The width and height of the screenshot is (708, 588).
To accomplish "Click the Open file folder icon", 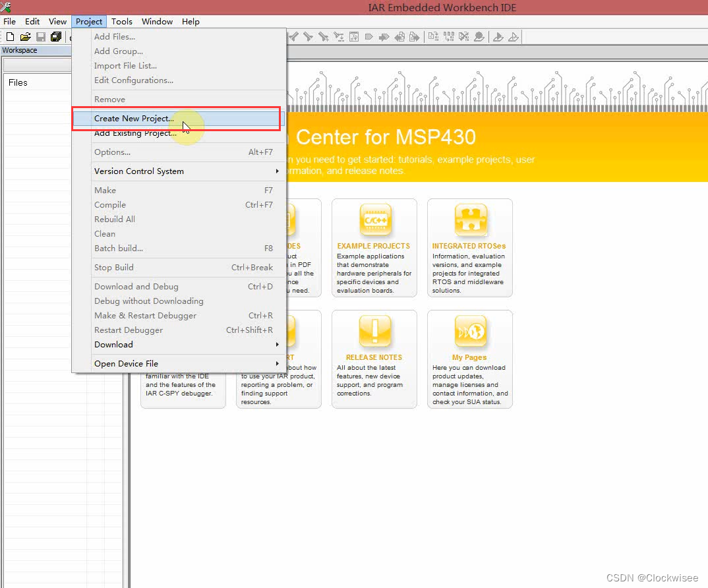I will [x=25, y=37].
